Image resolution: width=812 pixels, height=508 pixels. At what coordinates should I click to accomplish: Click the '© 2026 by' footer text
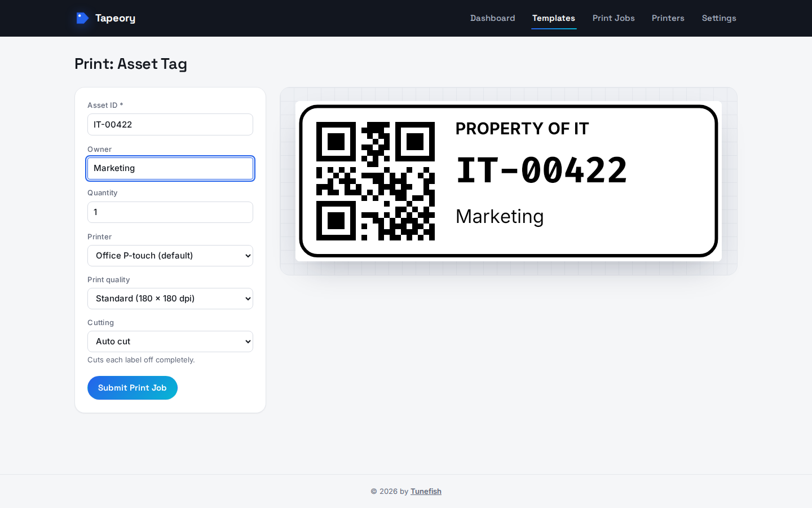[390, 492]
